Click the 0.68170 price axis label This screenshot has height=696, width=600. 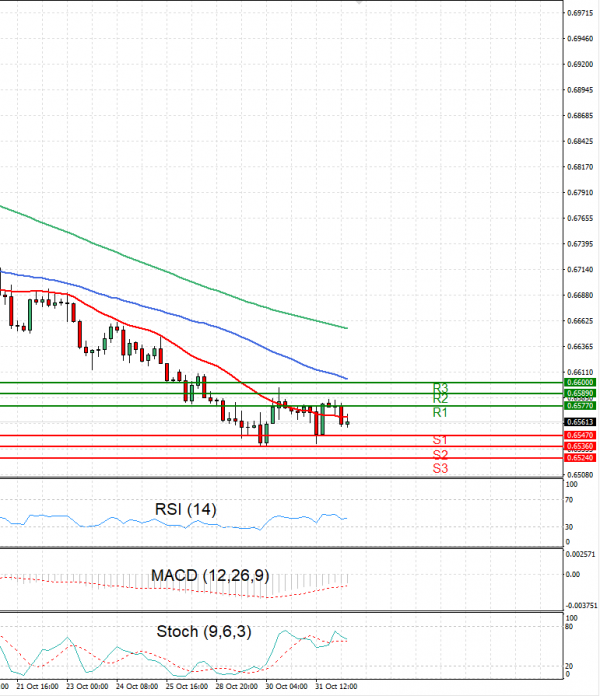coord(580,167)
